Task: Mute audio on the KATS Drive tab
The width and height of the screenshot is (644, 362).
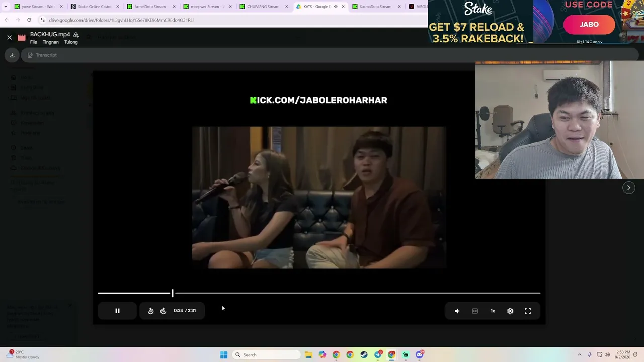Action: tap(336, 7)
